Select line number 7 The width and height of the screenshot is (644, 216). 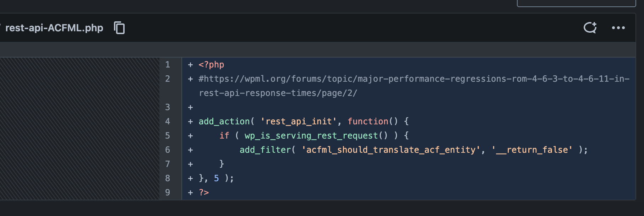pos(168,164)
